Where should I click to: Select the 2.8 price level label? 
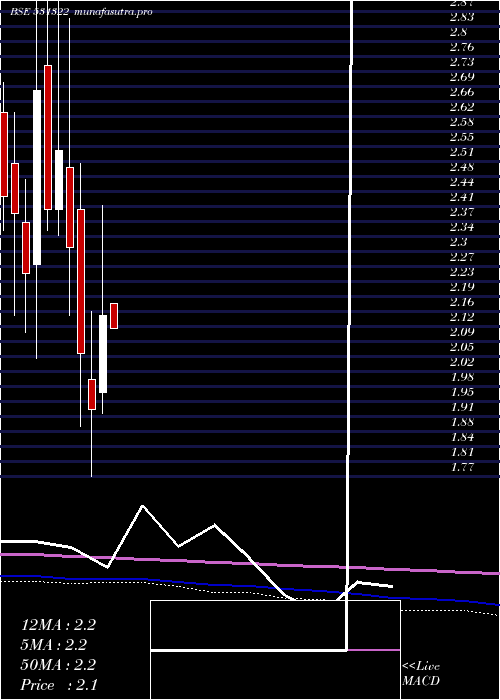458,32
